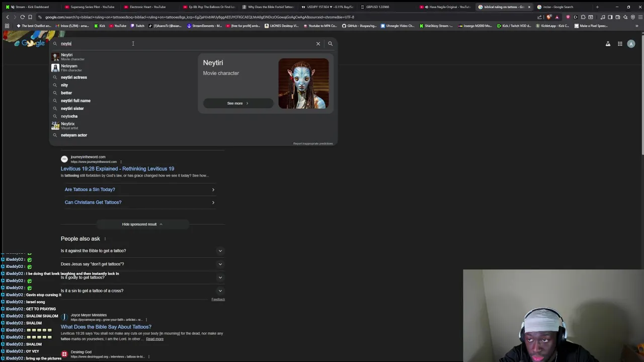Open Search Labs flask icon
644x362 pixels.
tap(608, 44)
